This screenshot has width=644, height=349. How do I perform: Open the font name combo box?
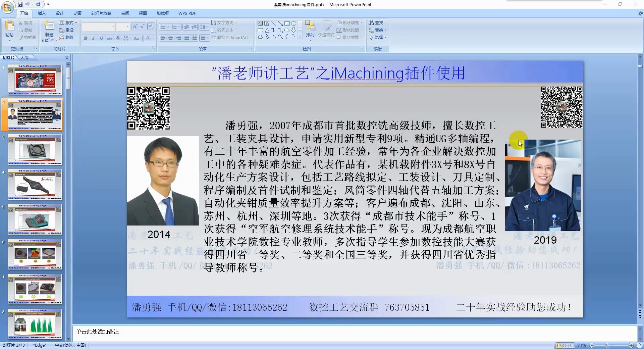coord(99,27)
